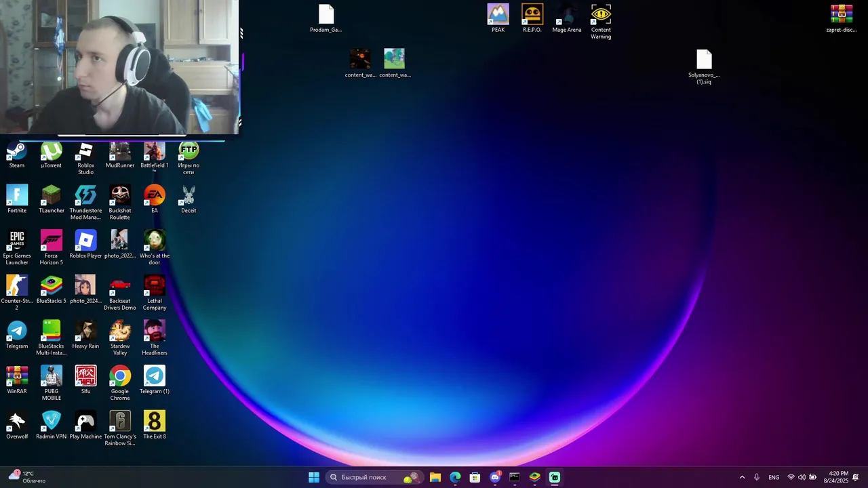Select the Telegram desktop icon
The image size is (868, 488).
[17, 335]
